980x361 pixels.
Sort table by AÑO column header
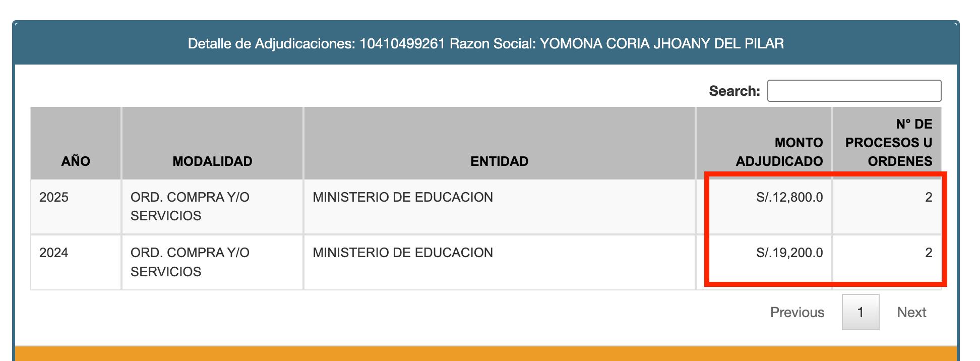(76, 161)
